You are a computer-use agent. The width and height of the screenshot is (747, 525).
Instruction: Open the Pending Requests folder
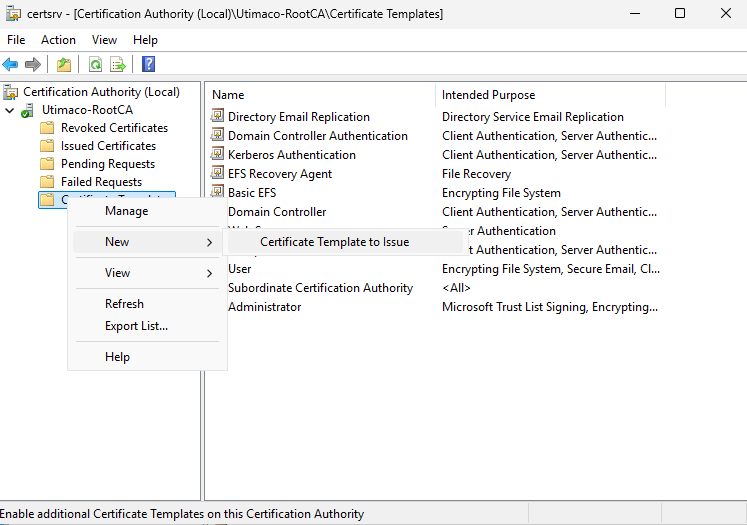[107, 164]
